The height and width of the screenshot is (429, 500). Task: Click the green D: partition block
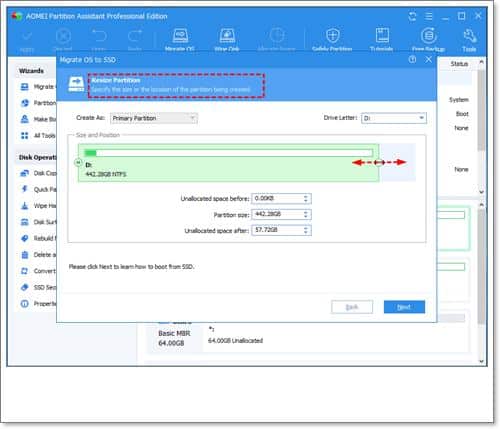(x=228, y=163)
